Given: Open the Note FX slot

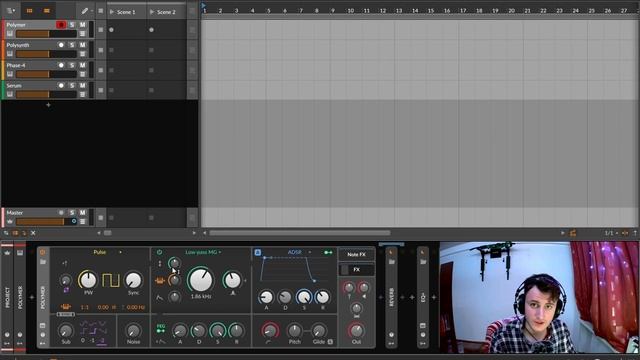Looking at the screenshot, I should coord(356,254).
